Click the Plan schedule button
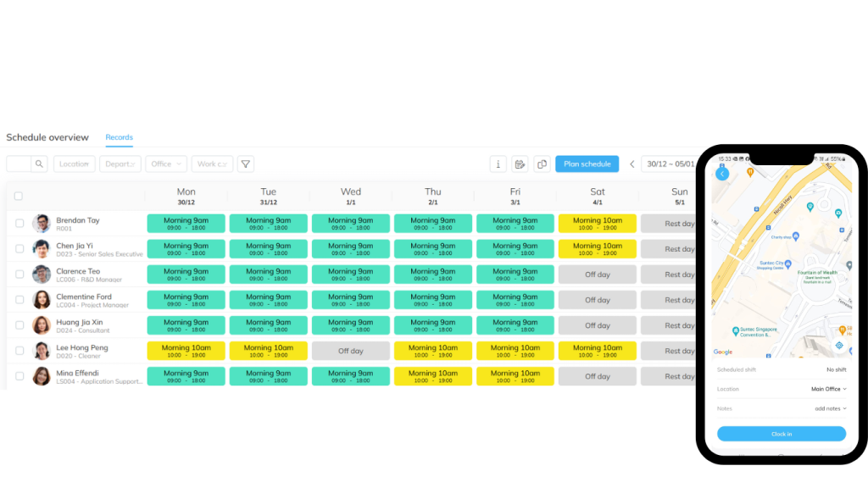Image resolution: width=868 pixels, height=488 pixels. pos(587,164)
